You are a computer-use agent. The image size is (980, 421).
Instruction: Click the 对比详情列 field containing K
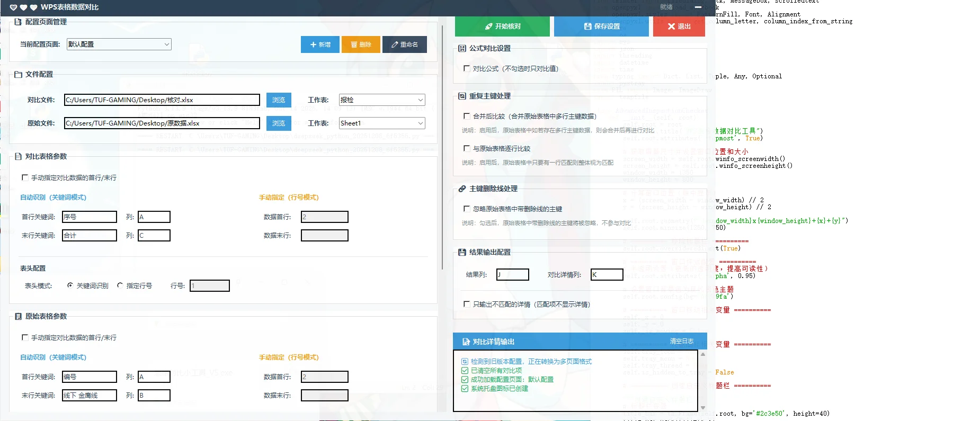(x=607, y=275)
